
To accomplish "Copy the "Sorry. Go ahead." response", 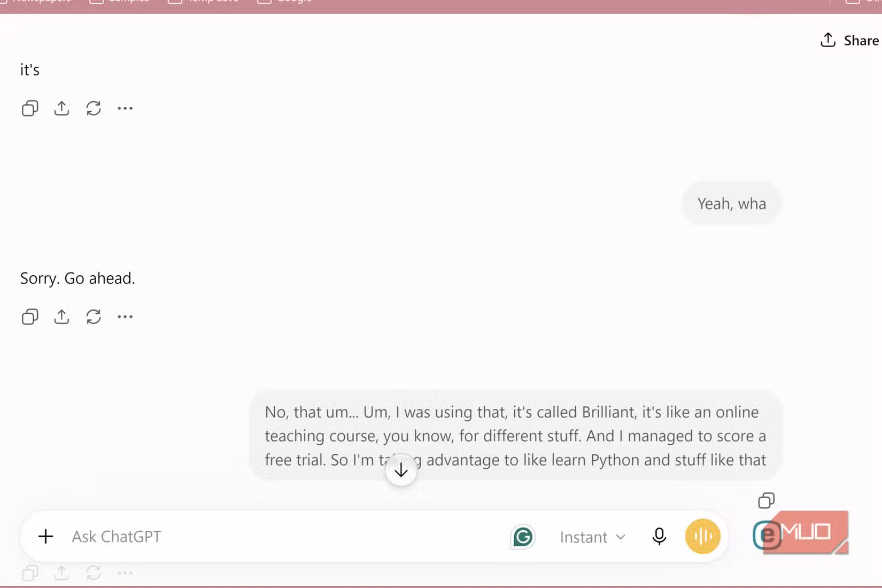I will (30, 317).
